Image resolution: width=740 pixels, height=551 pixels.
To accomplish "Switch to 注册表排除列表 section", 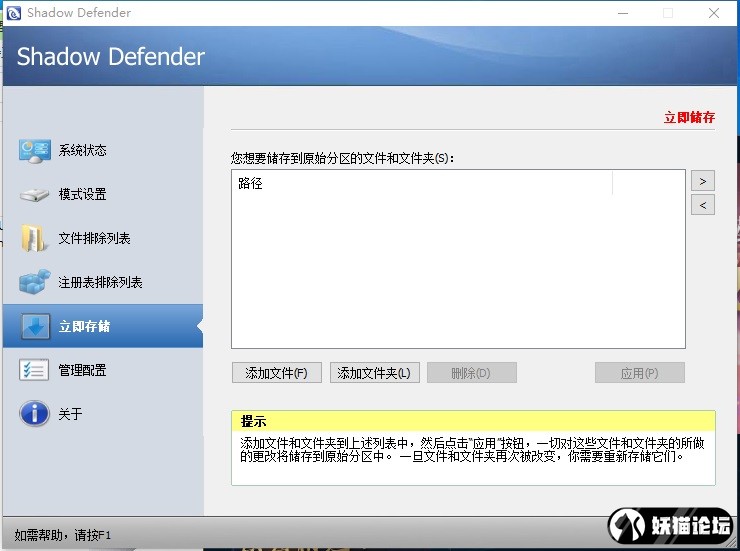I will (x=103, y=282).
